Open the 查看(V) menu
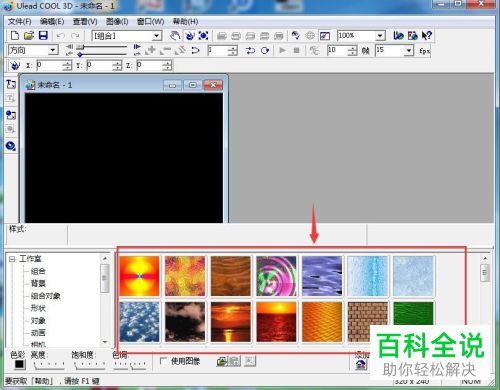 pos(85,22)
